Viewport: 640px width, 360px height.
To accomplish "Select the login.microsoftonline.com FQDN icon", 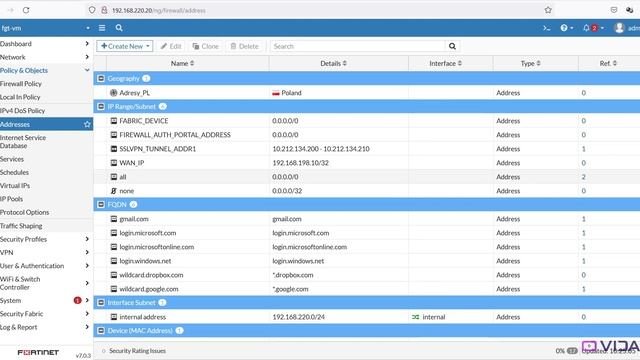I will click(x=114, y=247).
